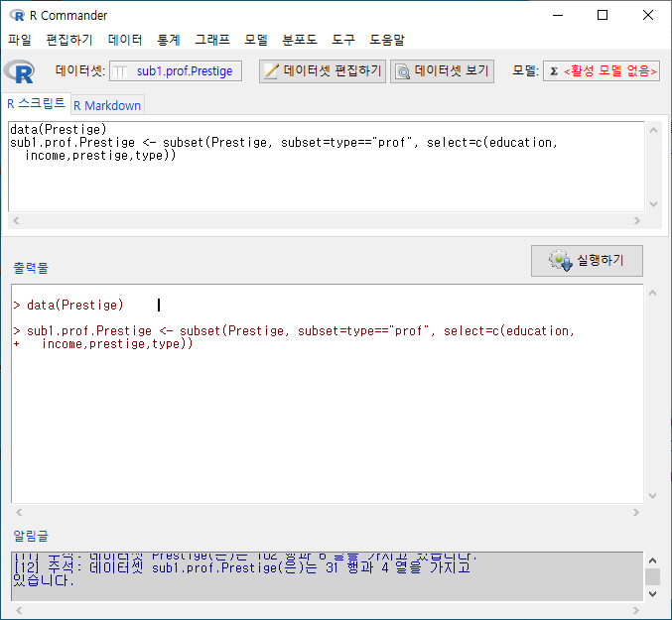Click the data(Prestige) line in script
The width and height of the screenshot is (672, 620).
point(59,129)
